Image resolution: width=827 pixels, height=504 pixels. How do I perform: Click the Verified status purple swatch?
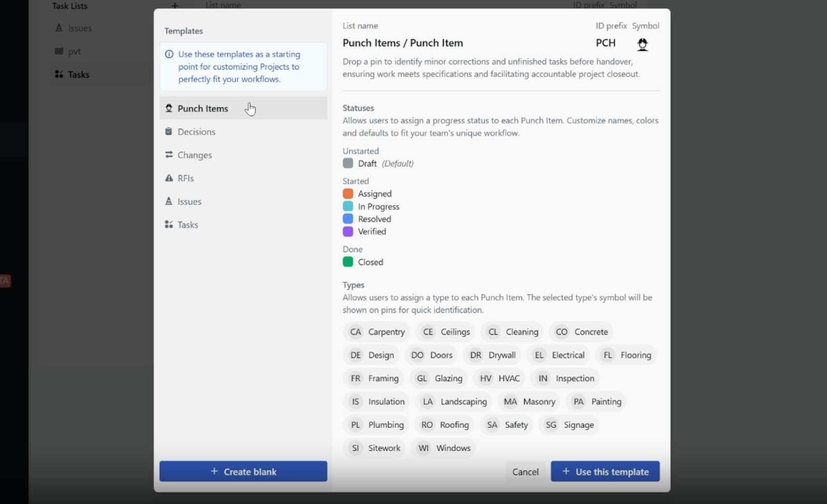tap(348, 231)
